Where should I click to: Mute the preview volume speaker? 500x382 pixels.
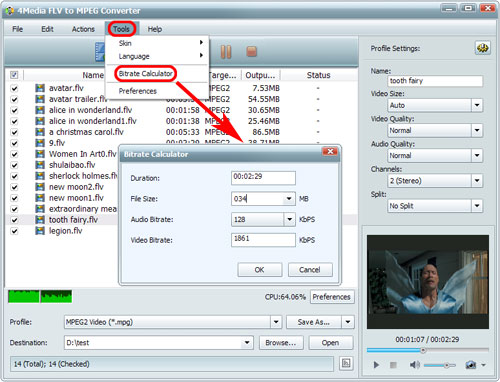point(414,365)
